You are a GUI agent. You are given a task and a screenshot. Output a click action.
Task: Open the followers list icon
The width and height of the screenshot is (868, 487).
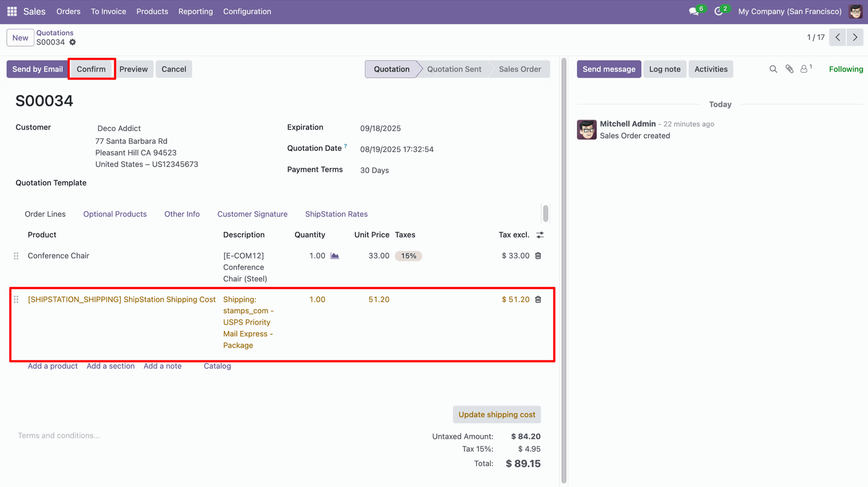[804, 69]
